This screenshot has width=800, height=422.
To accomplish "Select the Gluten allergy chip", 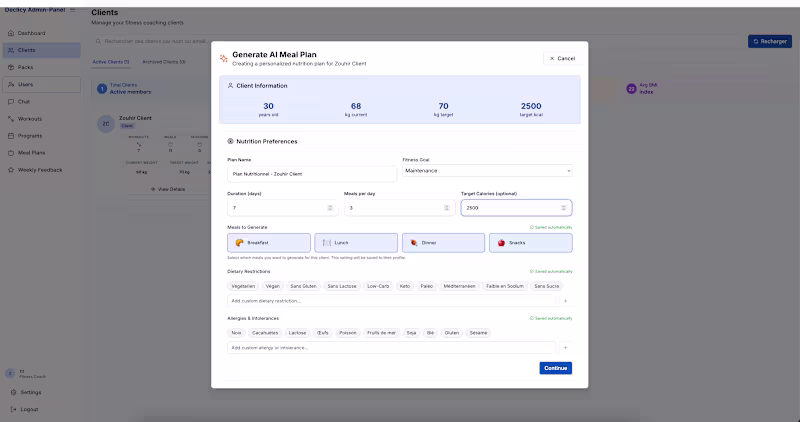I will pos(452,333).
